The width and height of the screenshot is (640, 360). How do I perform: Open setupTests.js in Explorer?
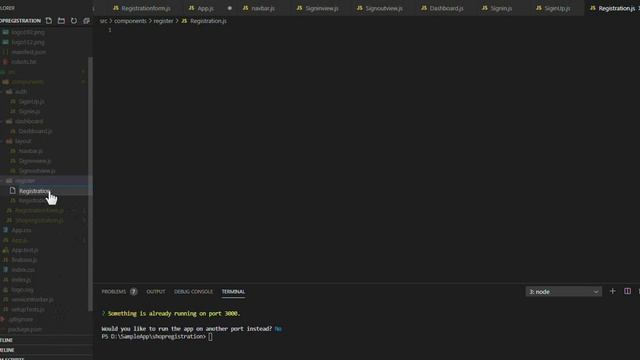pos(28,309)
